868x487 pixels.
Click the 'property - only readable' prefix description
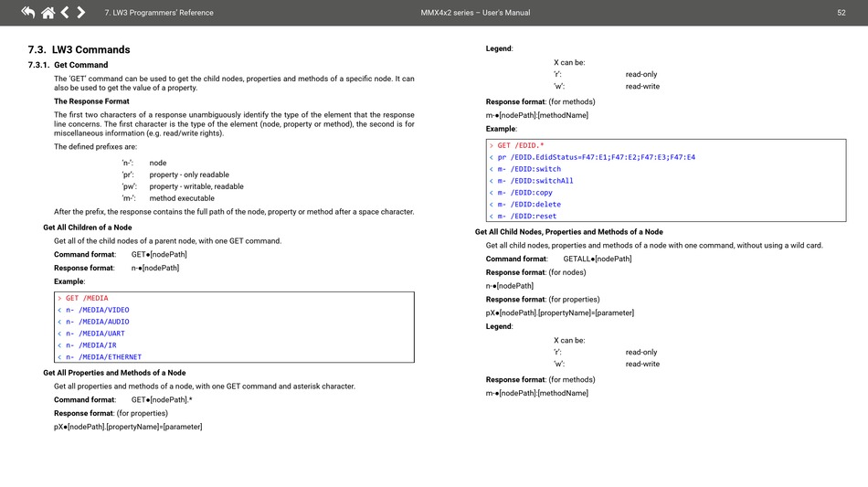click(189, 175)
